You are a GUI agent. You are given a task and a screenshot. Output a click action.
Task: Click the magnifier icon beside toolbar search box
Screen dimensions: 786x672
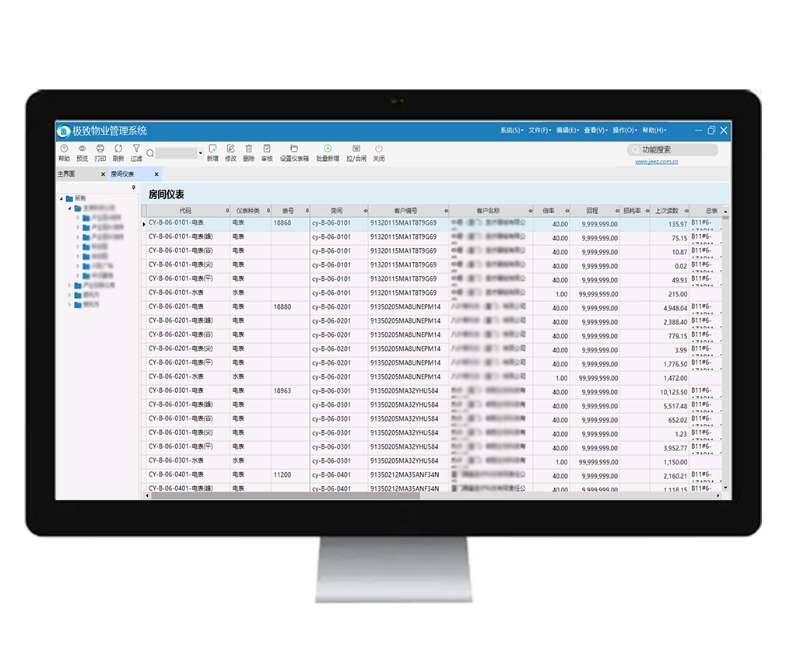pyautogui.click(x=150, y=153)
